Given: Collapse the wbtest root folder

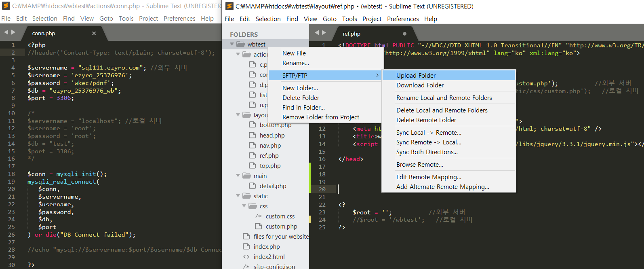Looking at the screenshot, I should (232, 44).
